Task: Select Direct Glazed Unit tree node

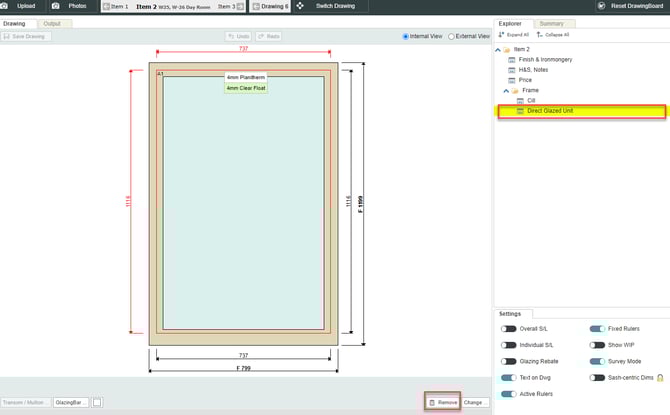Action: [550, 111]
